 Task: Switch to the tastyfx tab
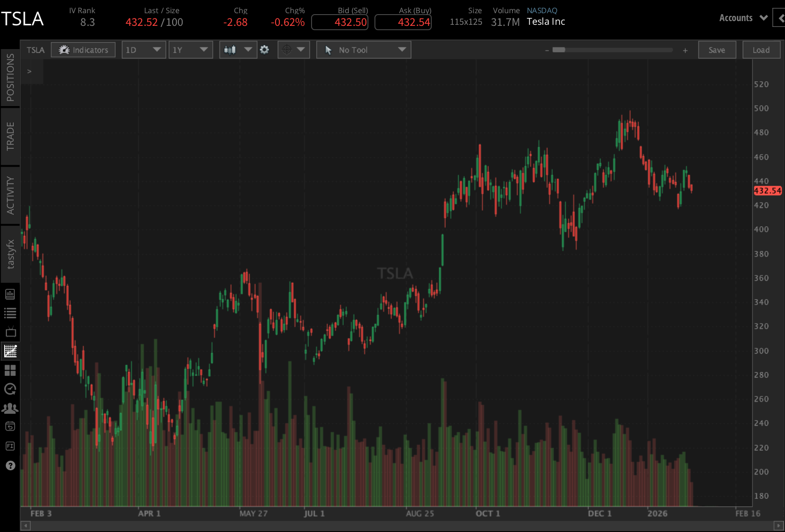click(10, 254)
